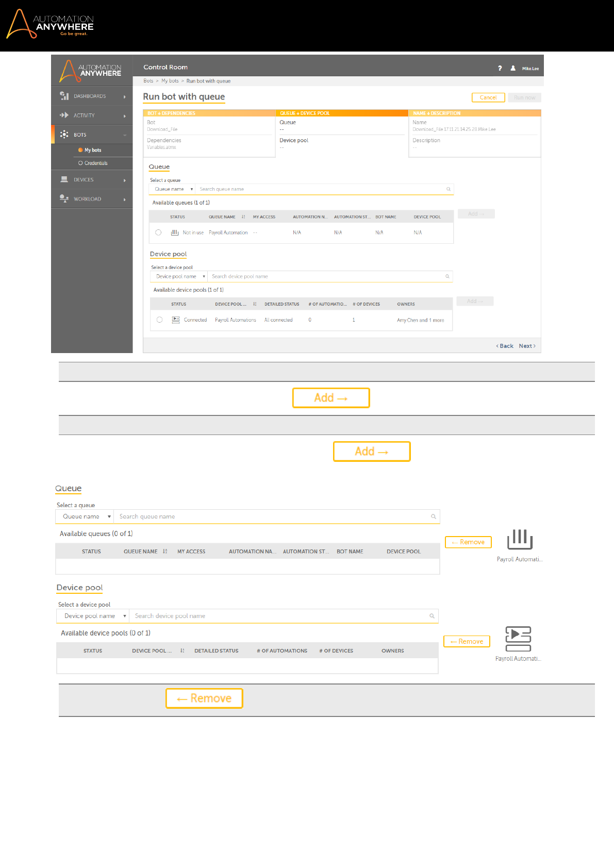
Task: Open help via the question mark icon
Action: click(x=500, y=68)
